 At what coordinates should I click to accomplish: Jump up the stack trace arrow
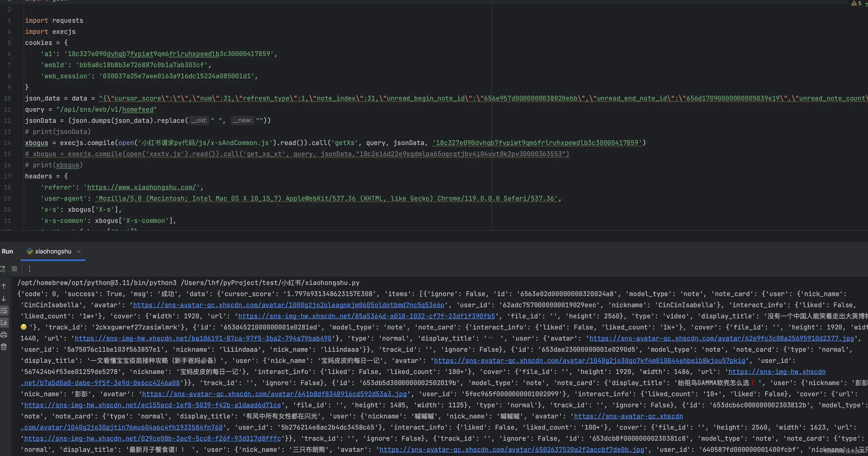point(4,287)
